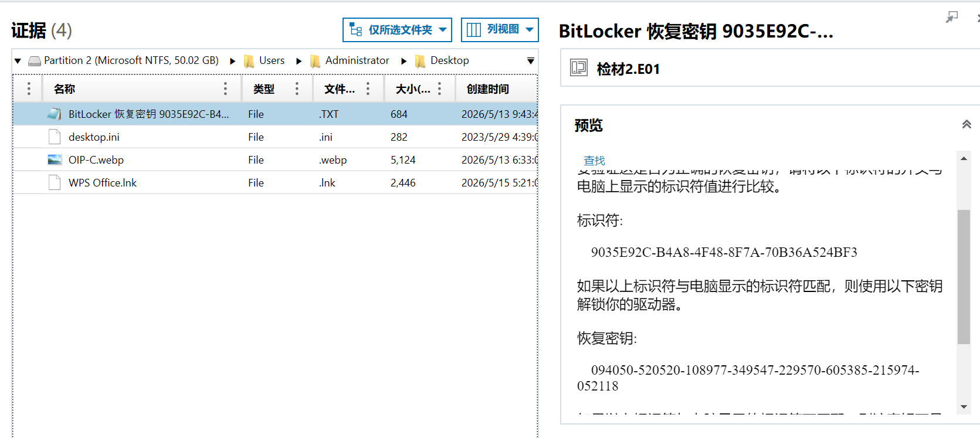
Task: Expand the arrow after Administrator breadcrumb
Action: pyautogui.click(x=403, y=61)
